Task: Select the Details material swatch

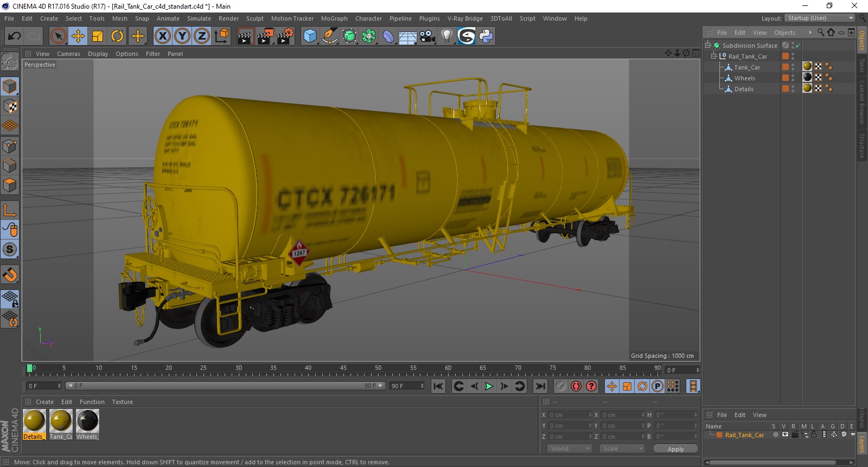Action: click(34, 421)
